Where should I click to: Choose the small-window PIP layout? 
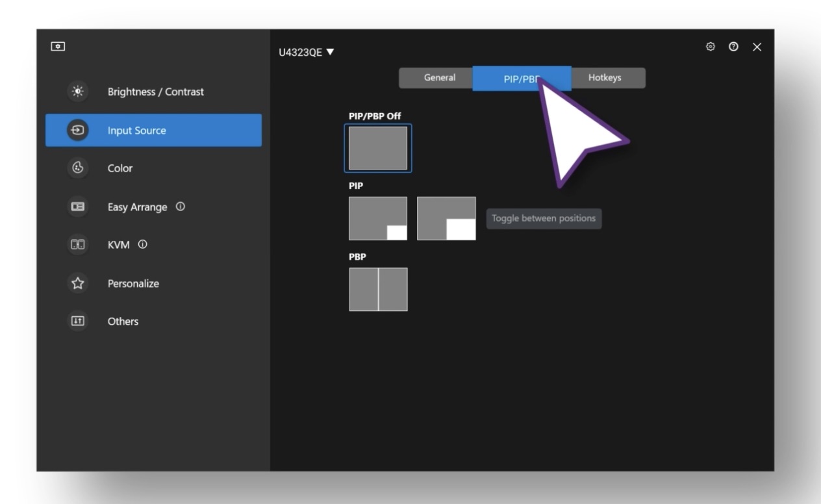[378, 218]
